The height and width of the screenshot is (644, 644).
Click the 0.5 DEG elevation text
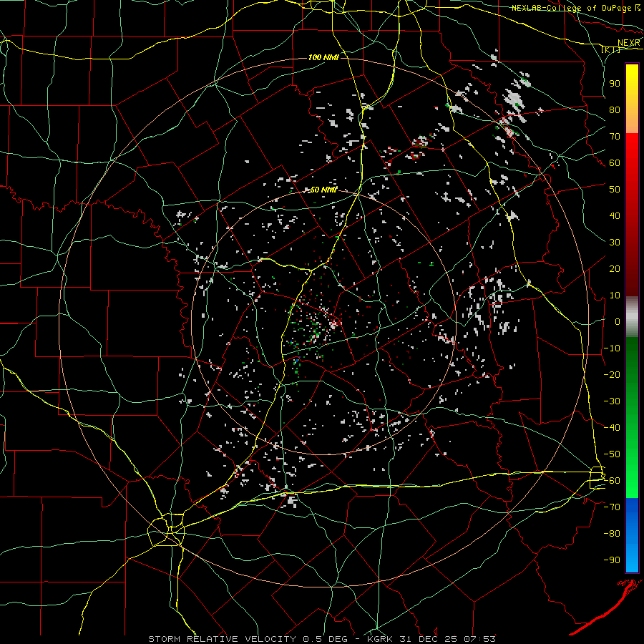coord(326,639)
